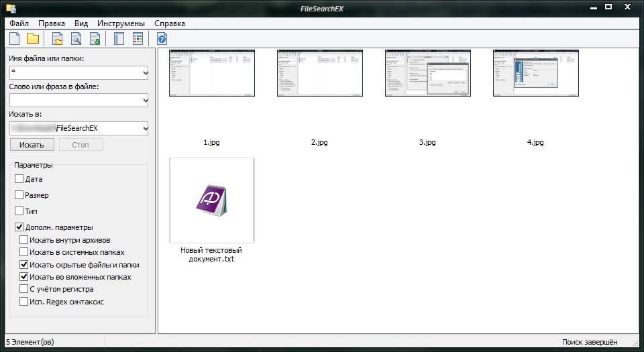Screen dimensions: 644x352
Task: Click the new blank document toolbar icon
Action: pyautogui.click(x=14, y=39)
